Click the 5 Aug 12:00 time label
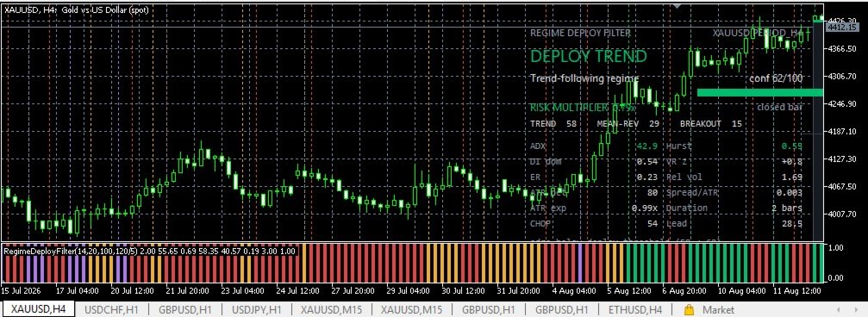Viewport: 868px width, 317px height. click(629, 290)
